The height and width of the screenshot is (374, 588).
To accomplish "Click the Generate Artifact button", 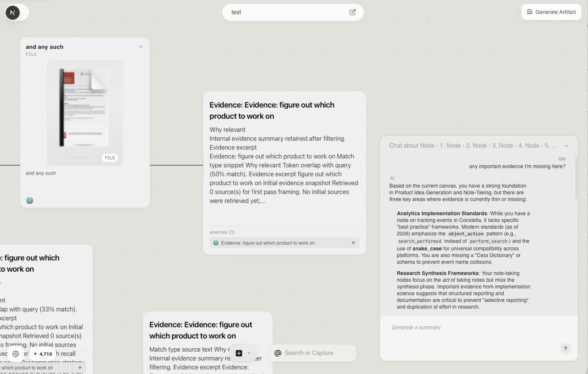I will tap(551, 12).
